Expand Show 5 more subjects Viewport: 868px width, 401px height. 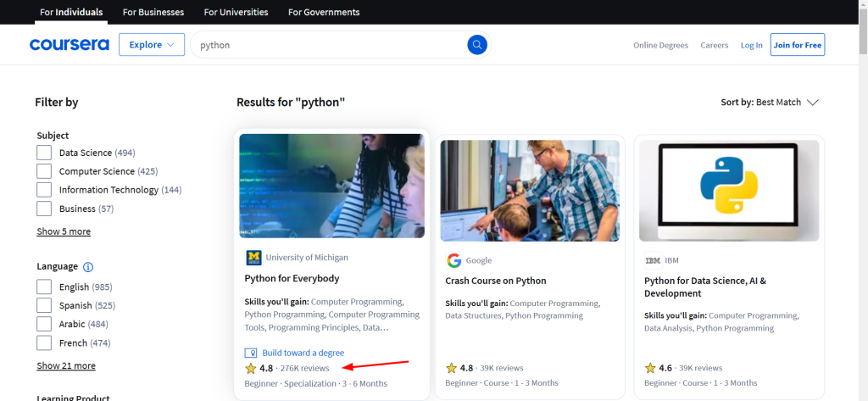click(64, 231)
